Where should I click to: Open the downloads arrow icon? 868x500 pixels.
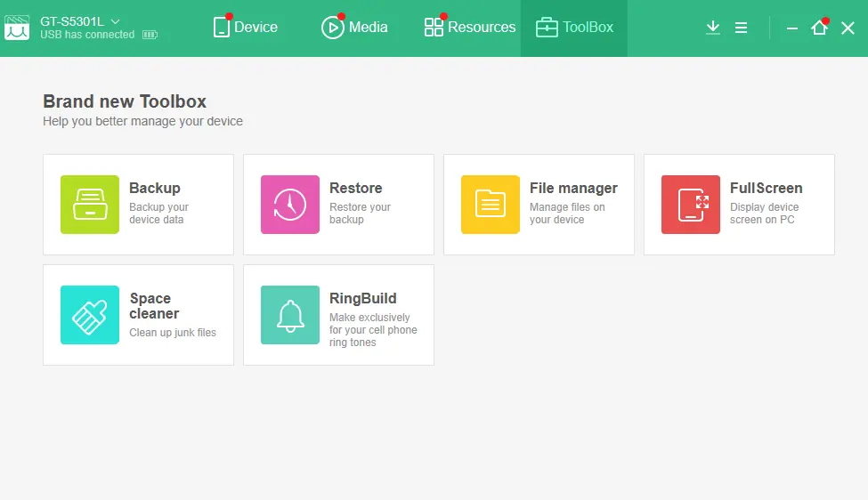click(x=713, y=28)
